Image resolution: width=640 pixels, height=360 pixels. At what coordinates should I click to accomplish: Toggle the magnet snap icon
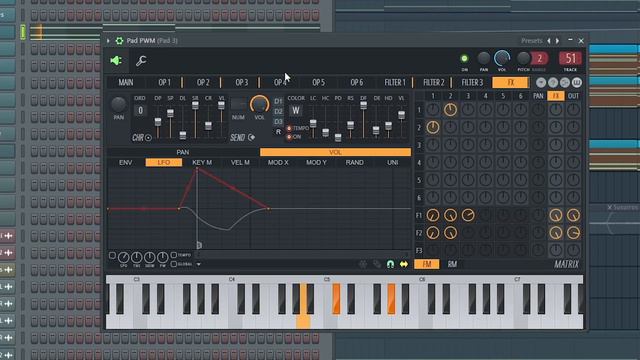point(390,264)
